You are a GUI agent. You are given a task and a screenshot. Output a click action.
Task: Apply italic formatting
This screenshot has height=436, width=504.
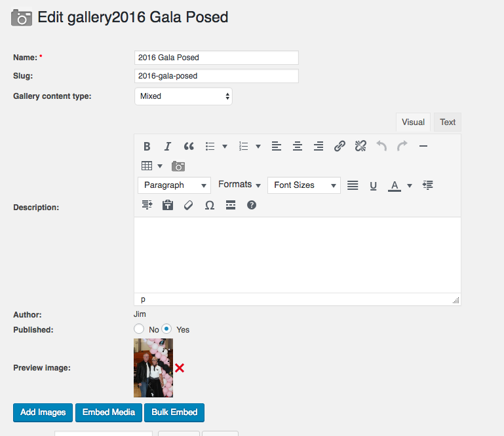[x=168, y=147]
